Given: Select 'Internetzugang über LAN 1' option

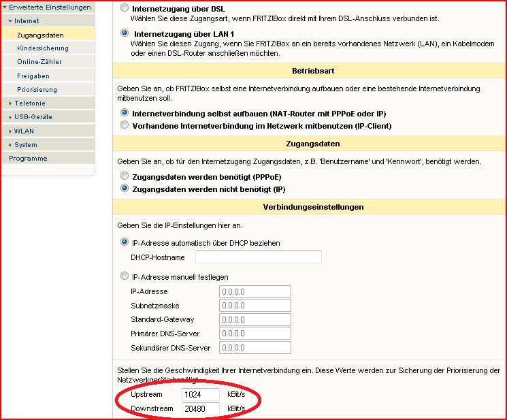Looking at the screenshot, I should click(x=125, y=33).
